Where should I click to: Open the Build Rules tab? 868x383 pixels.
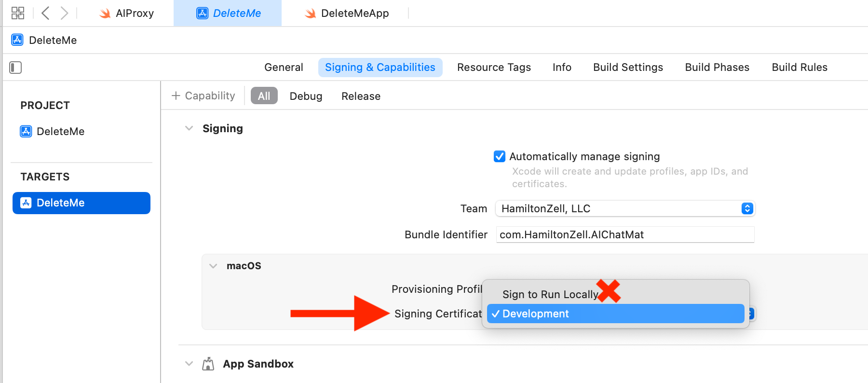pos(800,67)
